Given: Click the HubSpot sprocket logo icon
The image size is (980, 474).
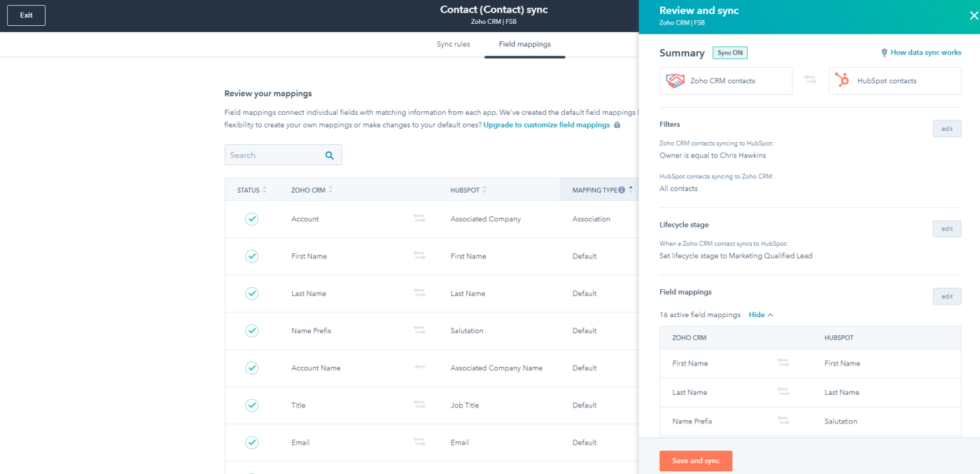Looking at the screenshot, I should (843, 81).
